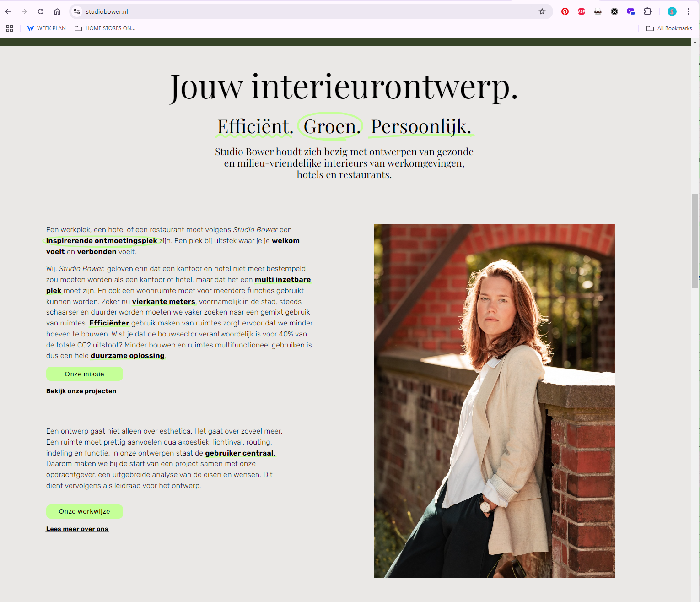Open the Adblock Plus extension
700x602 pixels.
click(x=582, y=11)
